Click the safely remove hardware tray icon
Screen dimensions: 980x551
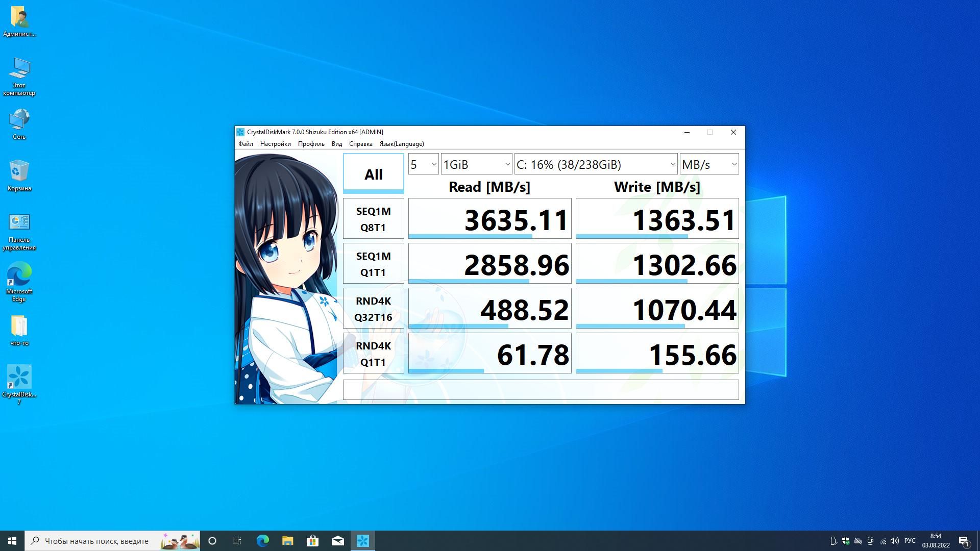pyautogui.click(x=833, y=541)
